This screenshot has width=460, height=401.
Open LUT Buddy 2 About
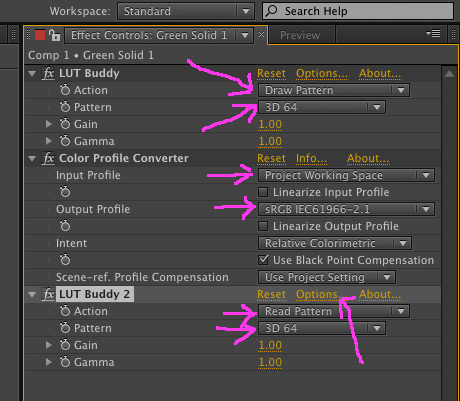(380, 294)
